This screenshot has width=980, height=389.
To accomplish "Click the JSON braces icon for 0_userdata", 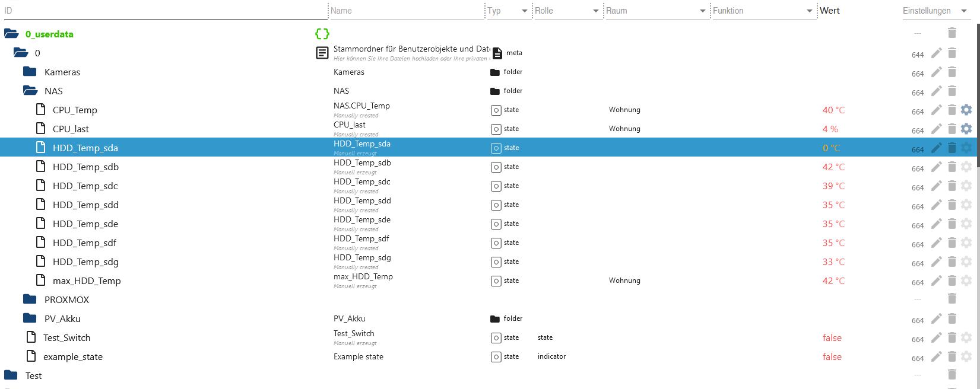I will click(x=322, y=34).
